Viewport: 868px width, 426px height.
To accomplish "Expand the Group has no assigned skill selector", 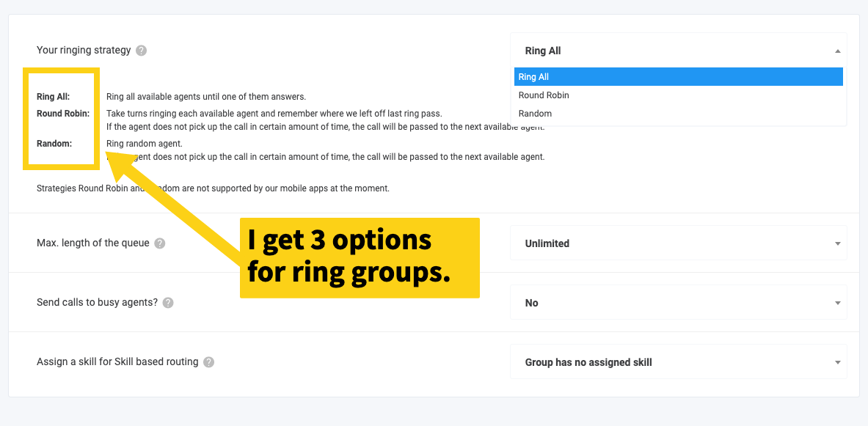I will pyautogui.click(x=679, y=361).
